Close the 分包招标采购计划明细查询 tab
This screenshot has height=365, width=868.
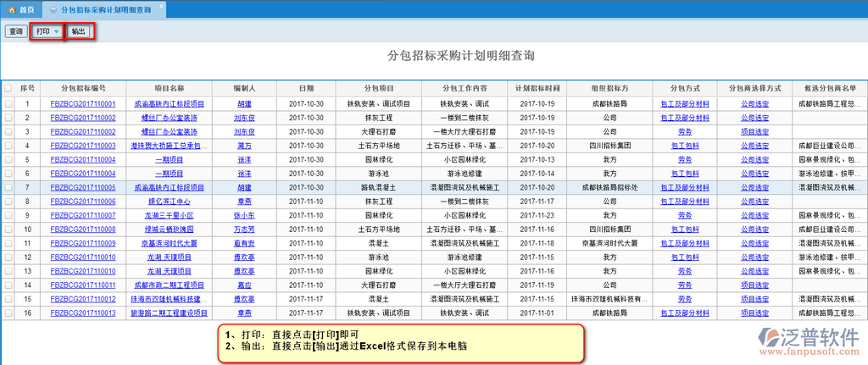coord(161,5)
